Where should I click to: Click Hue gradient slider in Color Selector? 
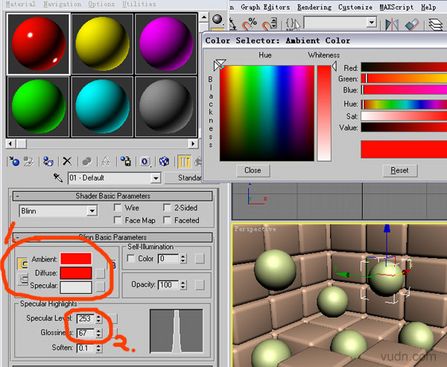[404, 104]
